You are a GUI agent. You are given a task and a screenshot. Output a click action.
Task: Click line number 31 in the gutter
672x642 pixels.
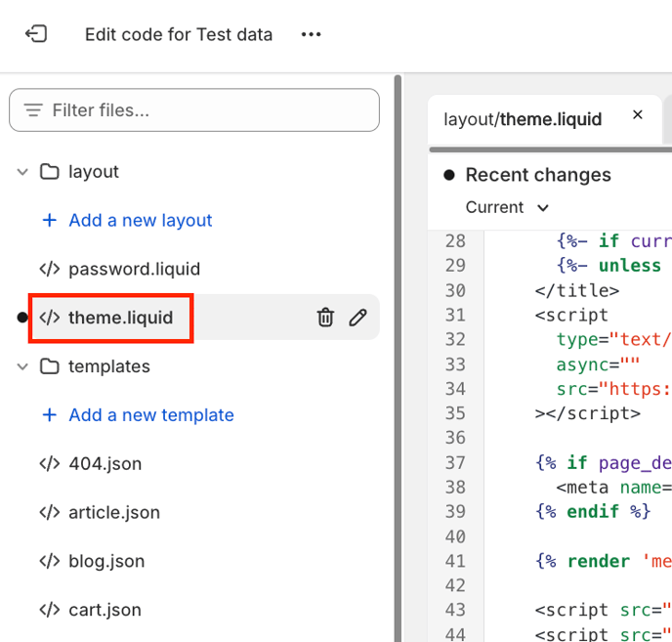click(455, 316)
